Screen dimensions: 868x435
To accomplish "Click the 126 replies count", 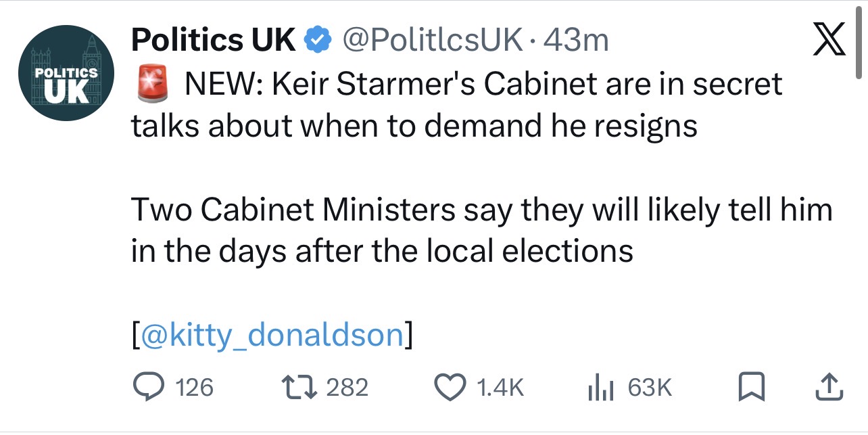I will [x=194, y=388].
